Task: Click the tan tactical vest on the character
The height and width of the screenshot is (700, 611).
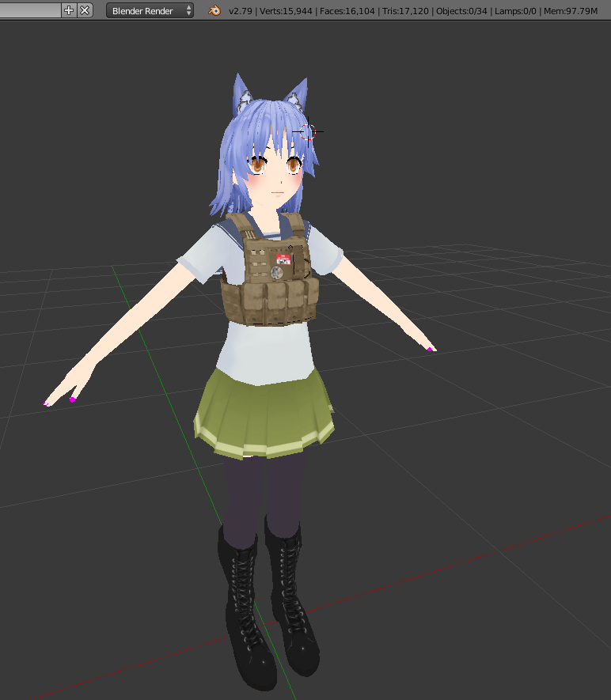Action: click(270, 270)
